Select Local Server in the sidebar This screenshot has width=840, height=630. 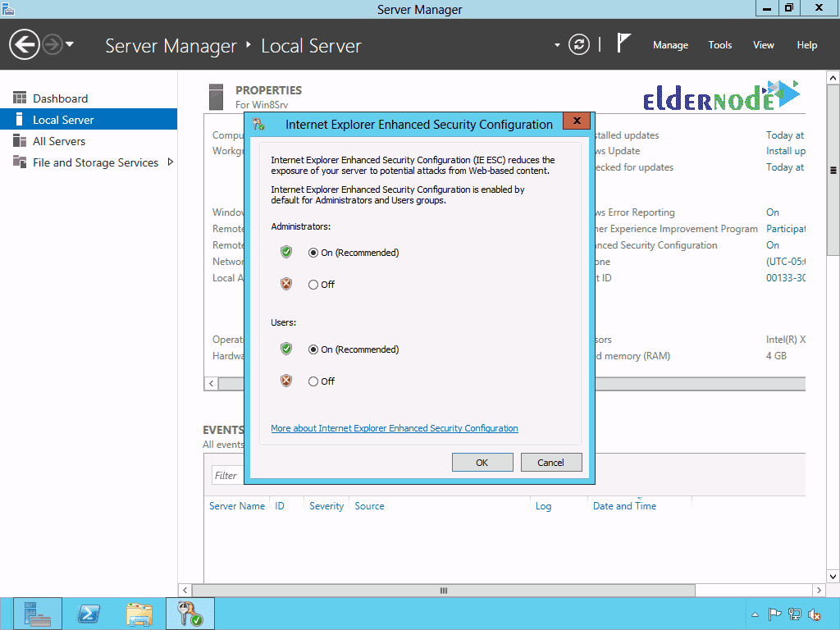click(89, 120)
